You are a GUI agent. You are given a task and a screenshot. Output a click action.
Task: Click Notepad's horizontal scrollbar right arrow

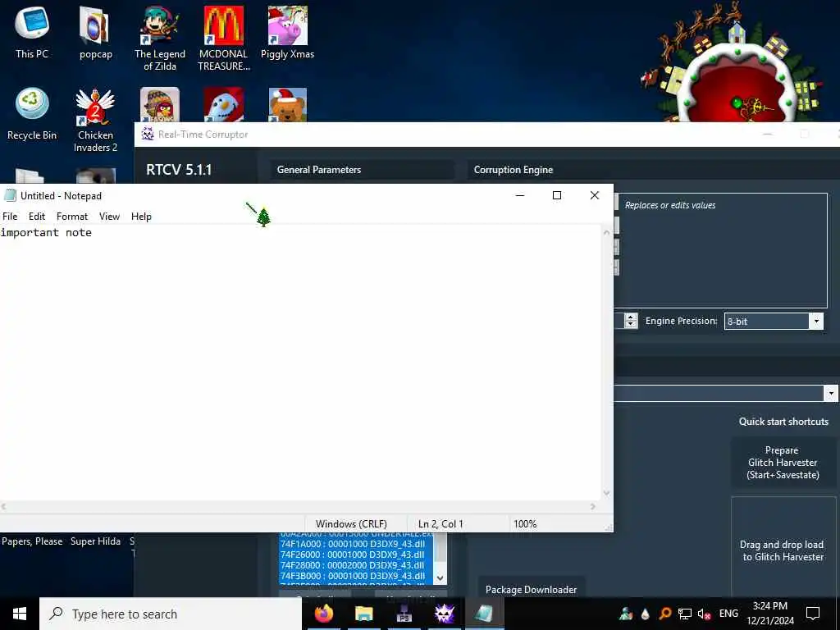click(593, 506)
